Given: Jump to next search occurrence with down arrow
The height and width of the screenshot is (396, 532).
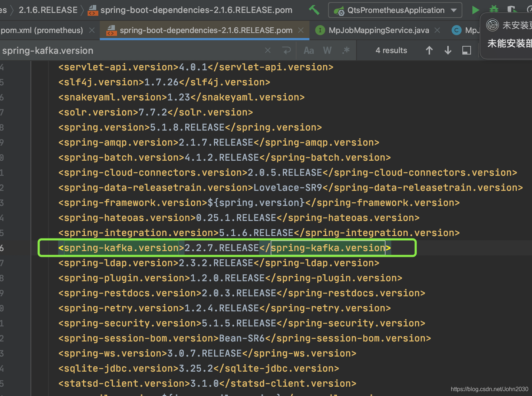Looking at the screenshot, I should (448, 50).
